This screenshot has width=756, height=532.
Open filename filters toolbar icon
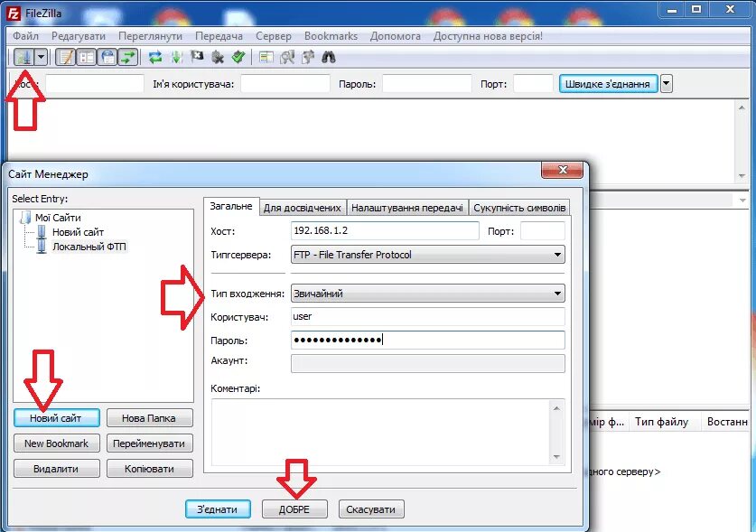coord(266,58)
